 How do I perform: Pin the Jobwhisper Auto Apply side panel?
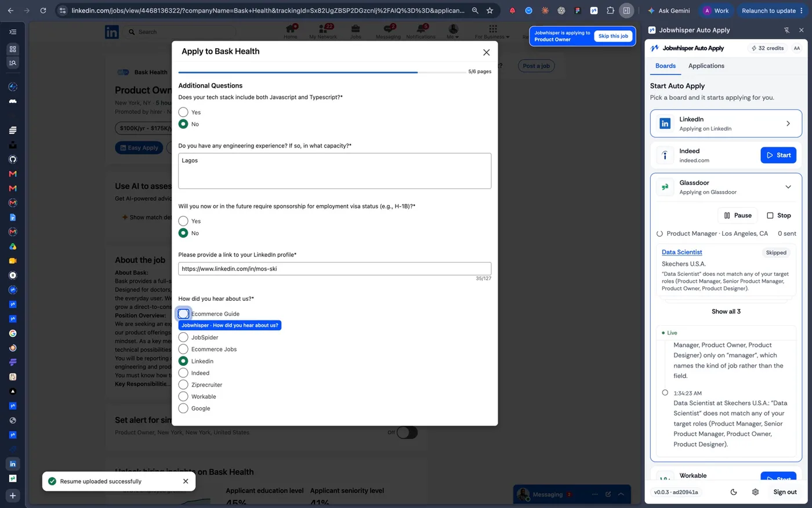tap(786, 30)
